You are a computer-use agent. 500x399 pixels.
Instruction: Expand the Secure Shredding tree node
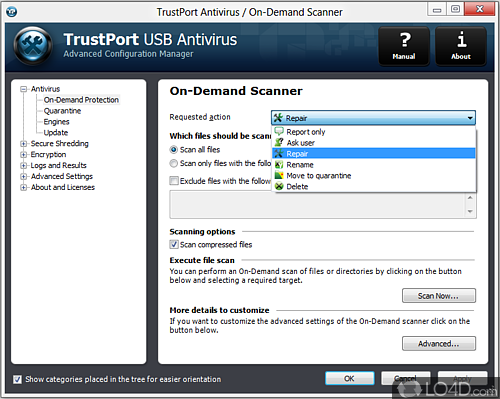(23, 144)
